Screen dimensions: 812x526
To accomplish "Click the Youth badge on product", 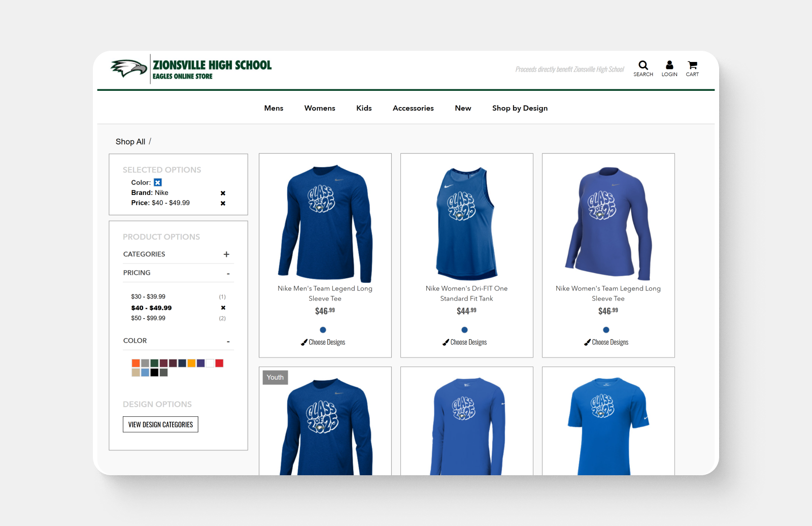I will point(275,377).
